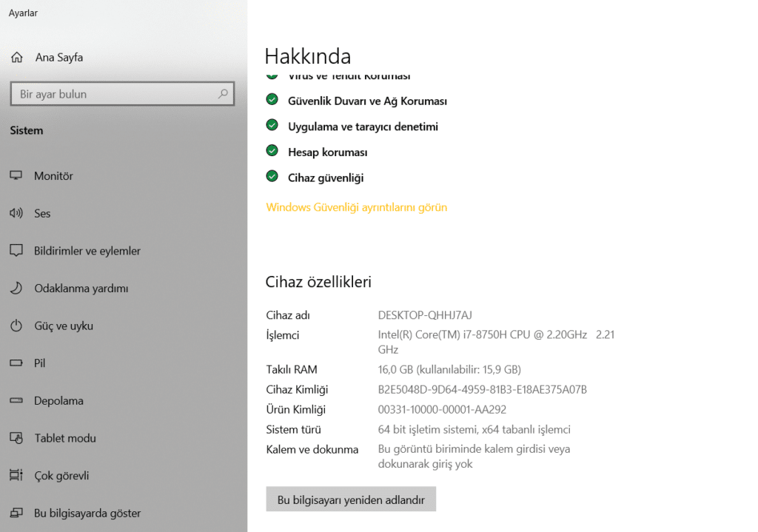This screenshot has height=532, width=758.
Task: Open Uygulama ve tarayıcı denetimi entry
Action: pyautogui.click(x=363, y=126)
